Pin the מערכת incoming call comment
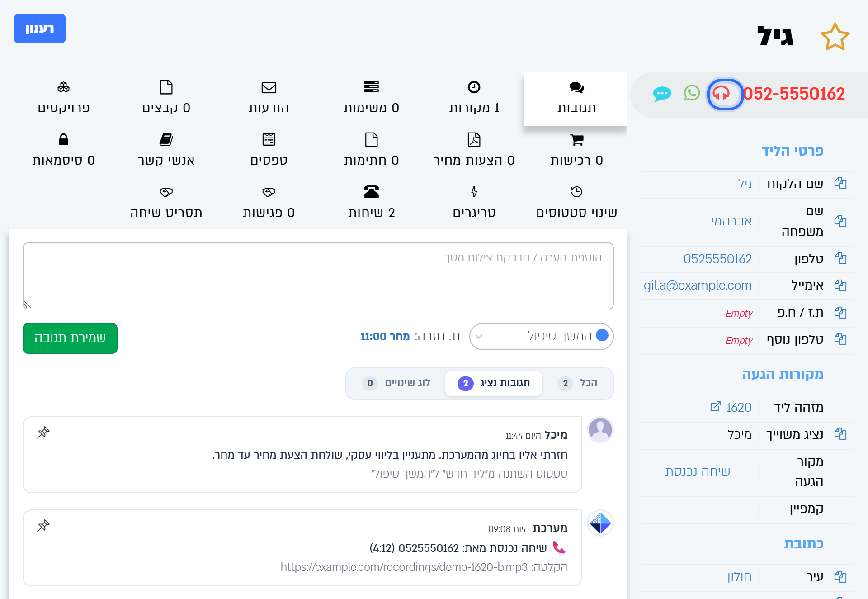This screenshot has width=868, height=599. (x=43, y=526)
